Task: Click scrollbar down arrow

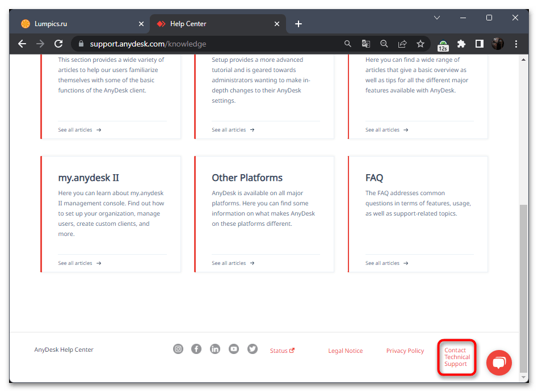Action: click(x=523, y=377)
